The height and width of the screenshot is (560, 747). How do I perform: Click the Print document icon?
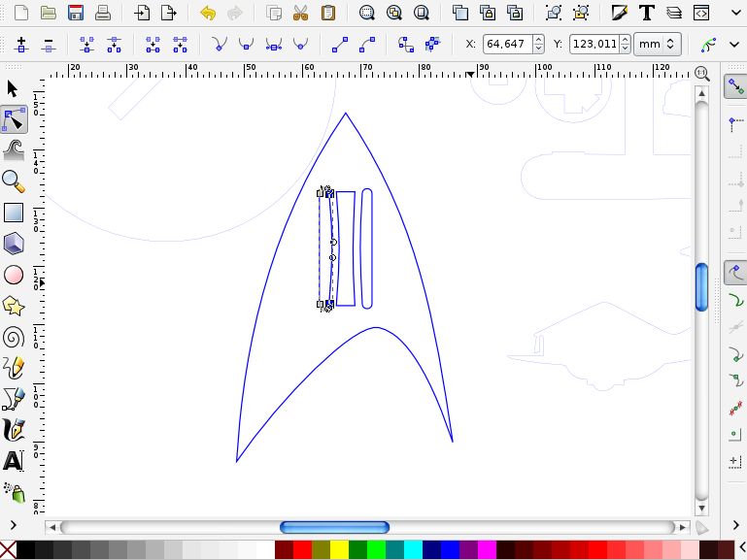point(102,13)
